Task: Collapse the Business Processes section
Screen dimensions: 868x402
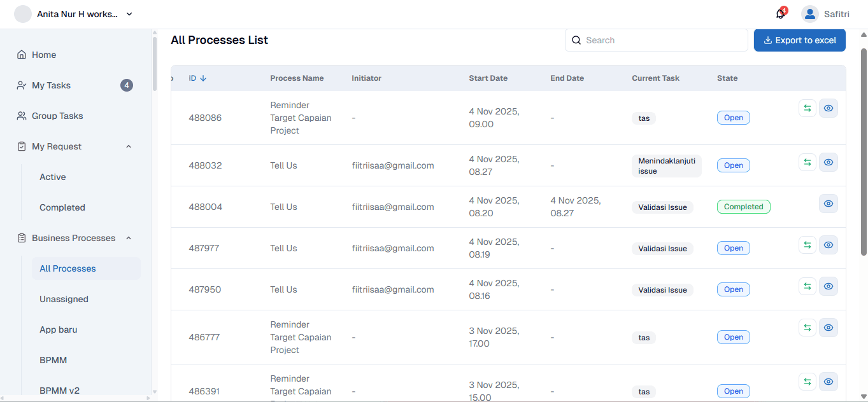Action: tap(129, 238)
